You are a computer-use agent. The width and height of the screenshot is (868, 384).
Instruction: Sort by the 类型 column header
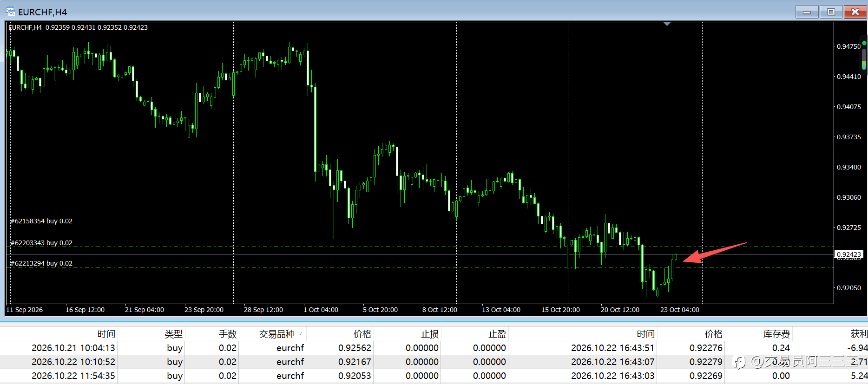point(173,334)
